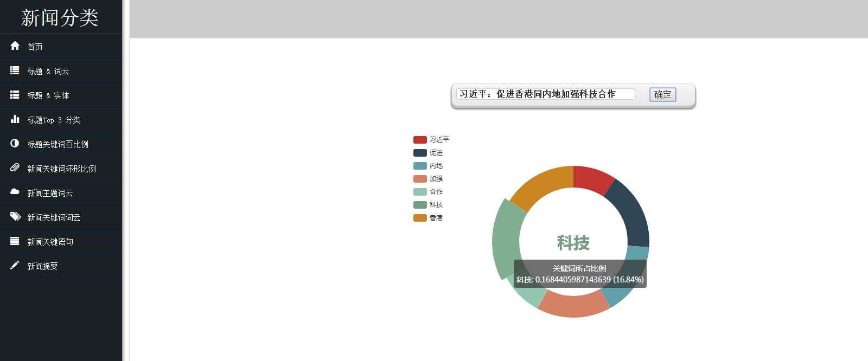The image size is (868, 361).
Task: Toggle the 习近平 legend series
Action: [x=431, y=140]
